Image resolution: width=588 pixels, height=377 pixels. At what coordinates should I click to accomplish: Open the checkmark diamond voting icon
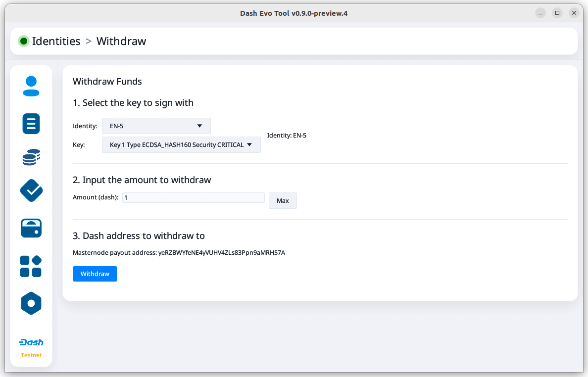pos(31,190)
